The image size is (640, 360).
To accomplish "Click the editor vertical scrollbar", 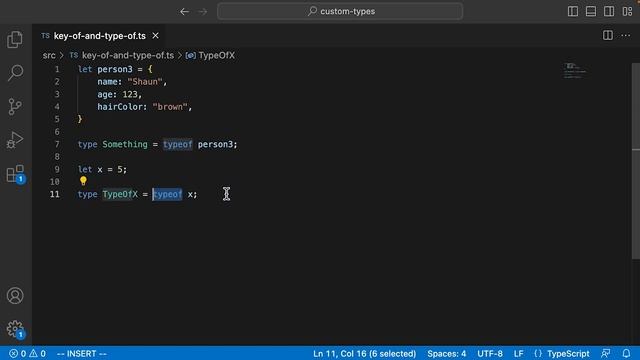I will (x=636, y=161).
